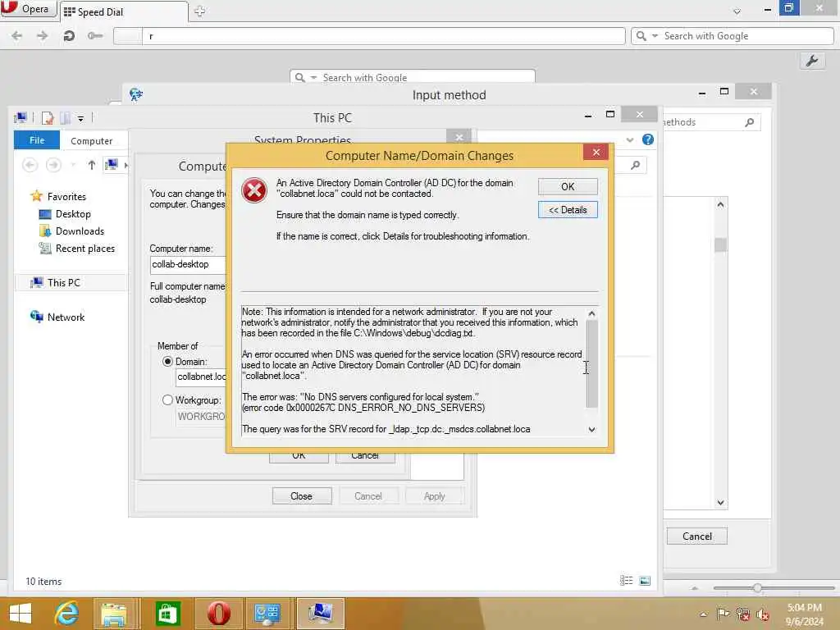Show hidden tray icons arrow
Screen dimensions: 840x630
coord(703,614)
